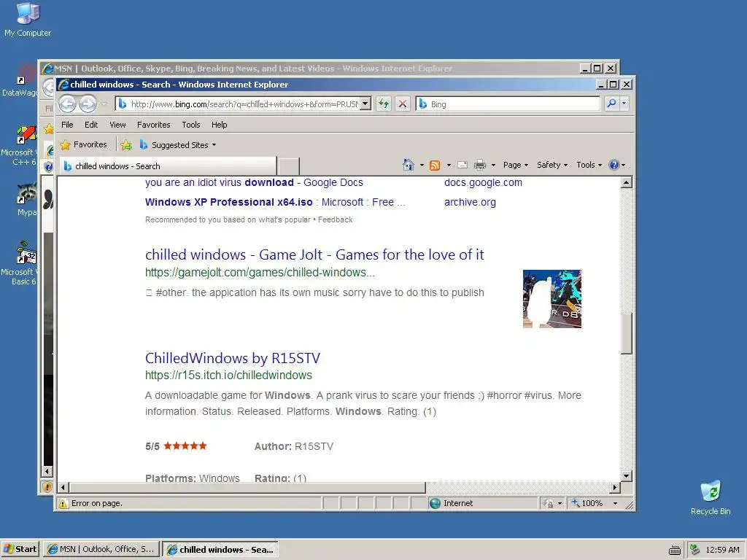Click the Mypal raccoon desktop icon

[27, 200]
